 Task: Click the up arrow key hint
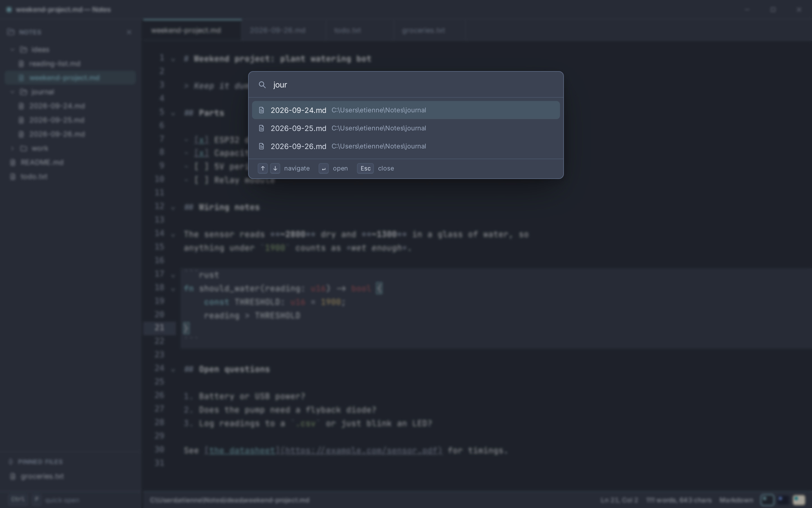point(263,168)
